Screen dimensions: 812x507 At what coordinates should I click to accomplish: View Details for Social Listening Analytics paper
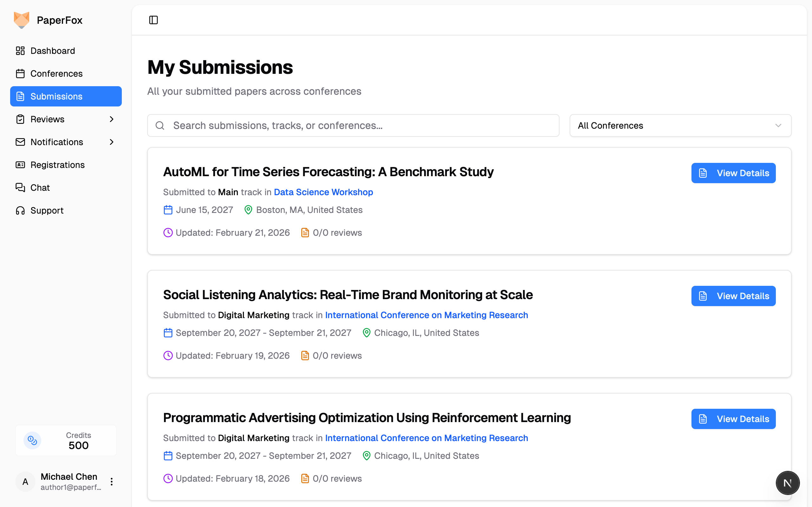[x=733, y=296]
